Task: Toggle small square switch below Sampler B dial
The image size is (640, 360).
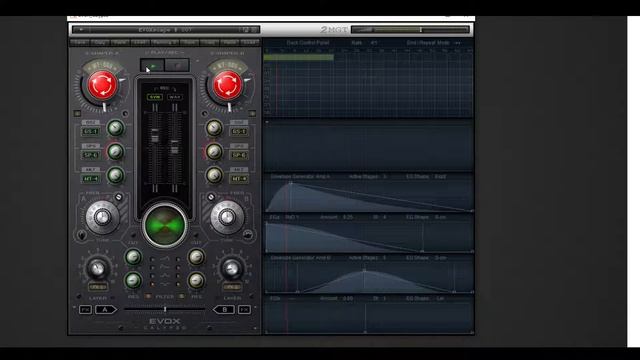Action: point(252,113)
